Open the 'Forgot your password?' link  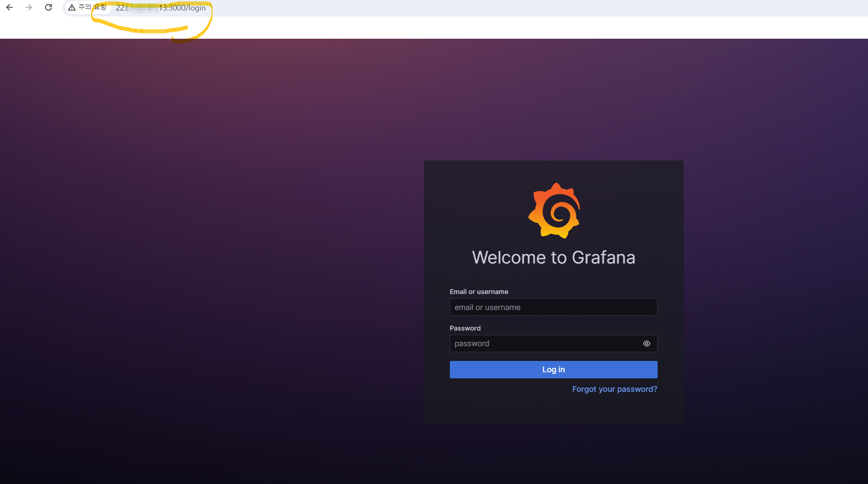click(x=614, y=389)
